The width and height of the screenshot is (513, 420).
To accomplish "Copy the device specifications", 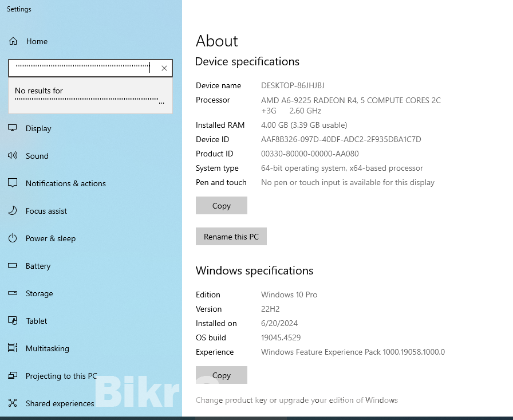I will point(221,205).
